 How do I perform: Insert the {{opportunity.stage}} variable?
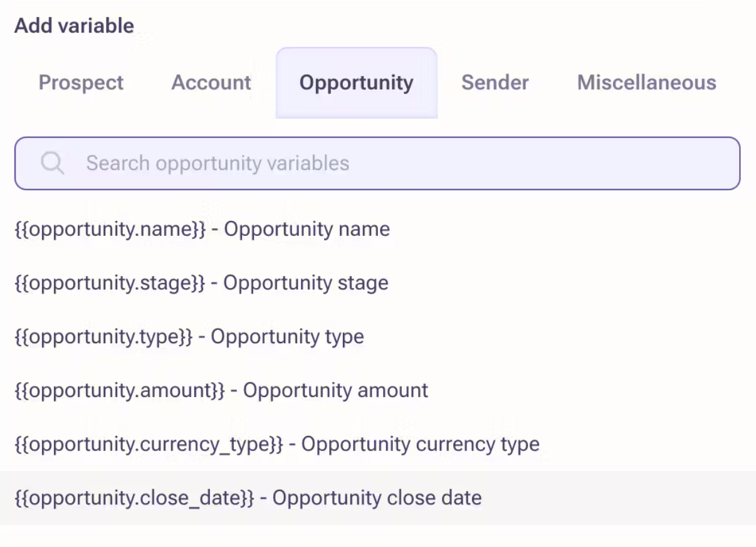[x=110, y=283]
